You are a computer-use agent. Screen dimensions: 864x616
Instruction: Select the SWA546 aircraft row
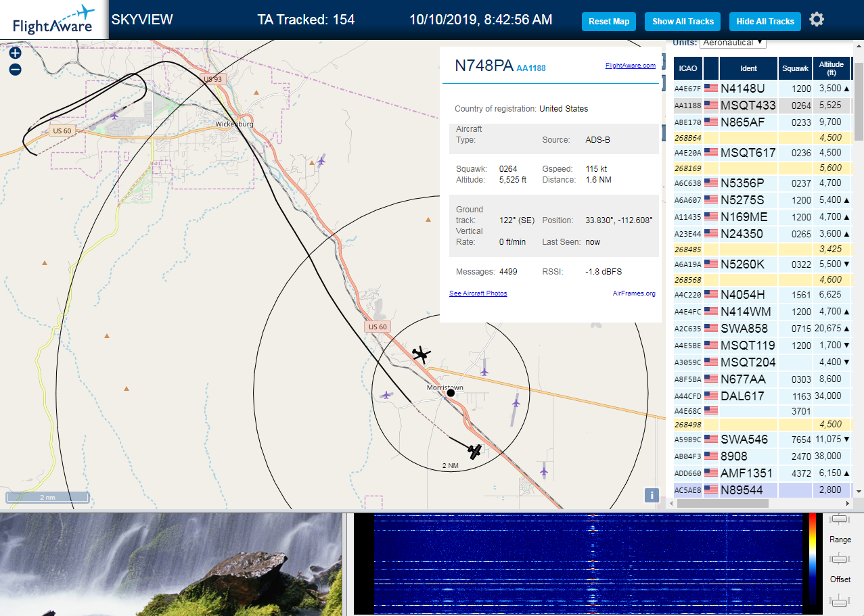[763, 440]
